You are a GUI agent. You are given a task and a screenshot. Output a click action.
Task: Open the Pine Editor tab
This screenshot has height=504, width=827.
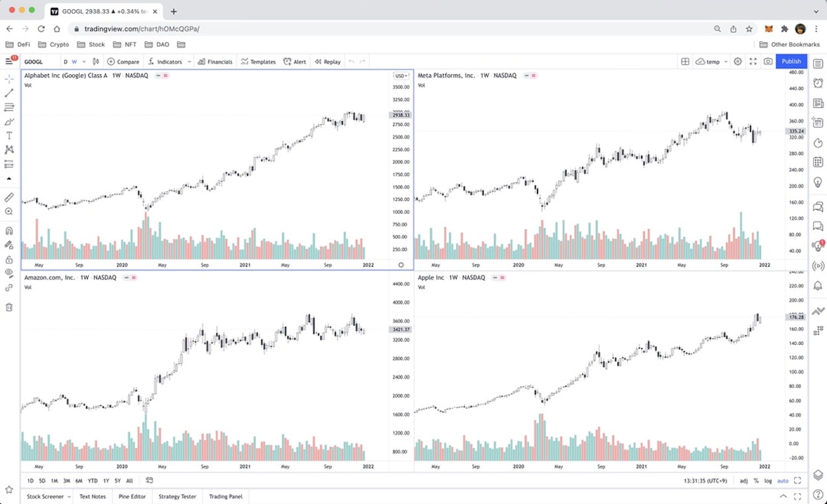[x=132, y=496]
